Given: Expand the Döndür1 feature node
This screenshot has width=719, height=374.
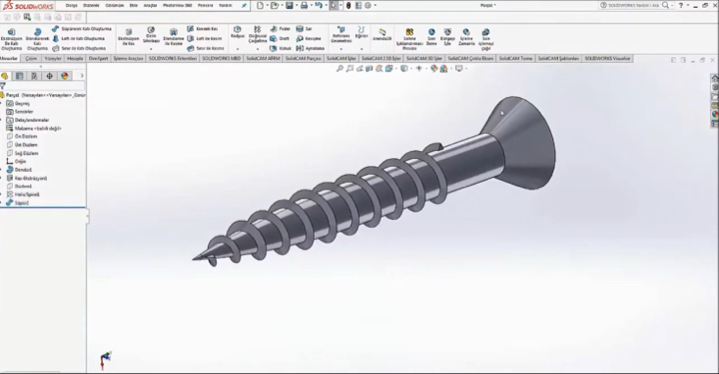Looking at the screenshot, I should [x=1, y=170].
